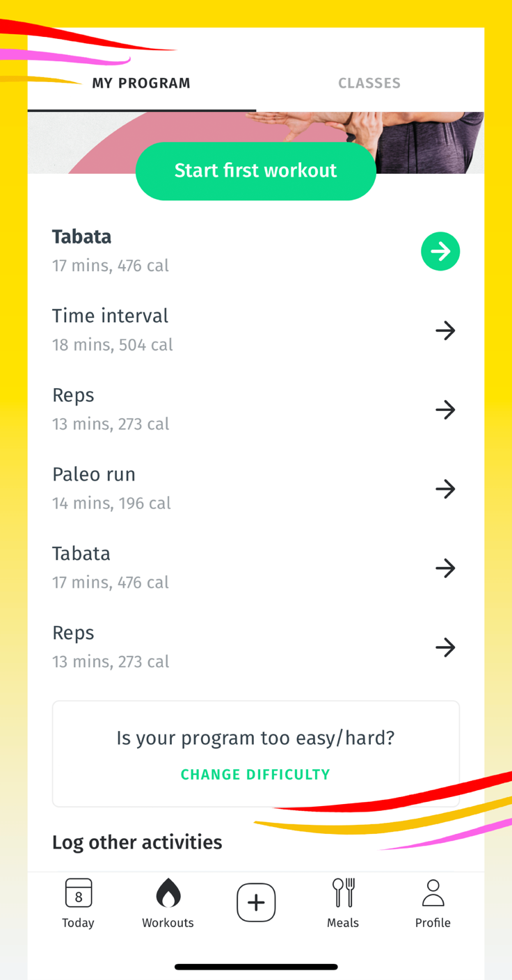Open the Meals fork and spoon icon
This screenshot has height=980, width=512.
coord(343,893)
